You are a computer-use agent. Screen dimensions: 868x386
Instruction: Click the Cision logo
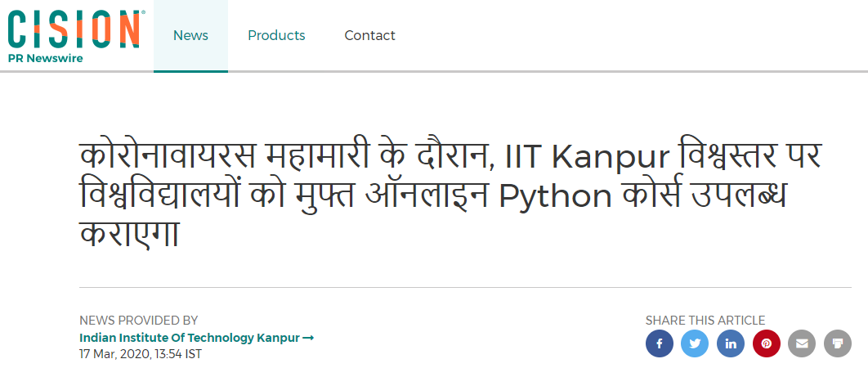coord(73,29)
